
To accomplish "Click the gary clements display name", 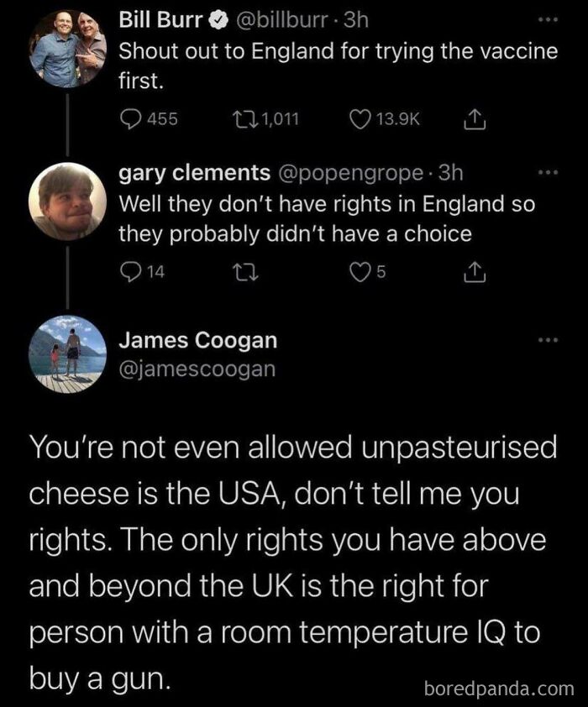I will [194, 173].
